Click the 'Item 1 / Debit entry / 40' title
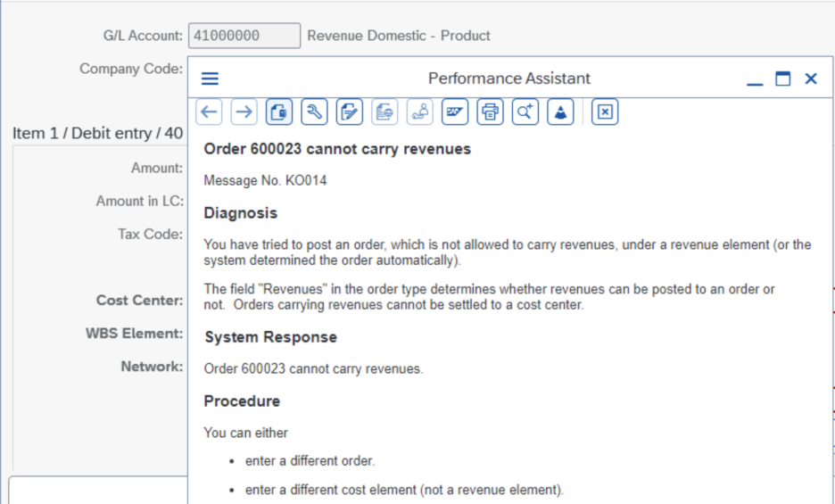 (98, 133)
